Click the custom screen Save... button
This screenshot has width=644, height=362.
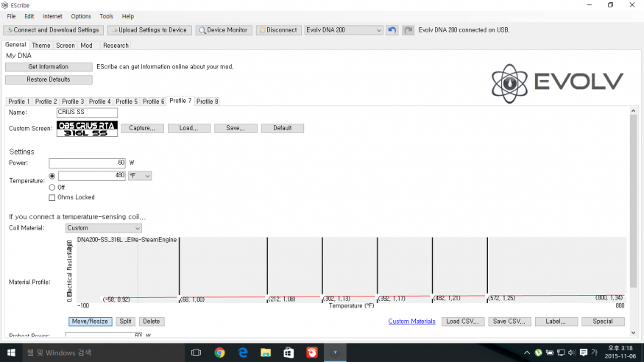tap(236, 128)
